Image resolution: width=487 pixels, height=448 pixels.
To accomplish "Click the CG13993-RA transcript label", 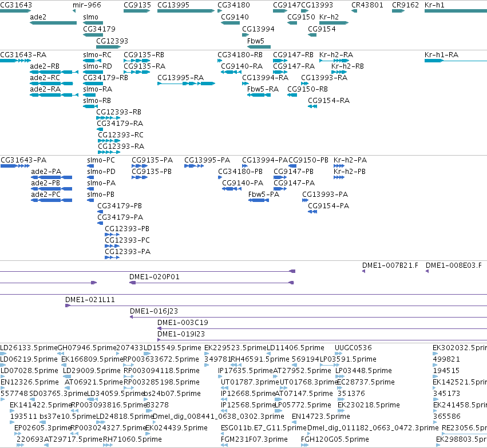I will [324, 78].
